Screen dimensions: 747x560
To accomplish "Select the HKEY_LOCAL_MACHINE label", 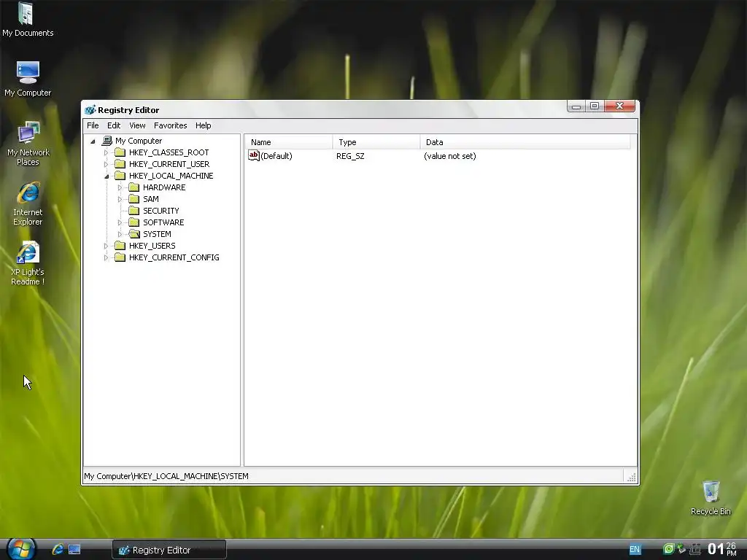I will (171, 176).
